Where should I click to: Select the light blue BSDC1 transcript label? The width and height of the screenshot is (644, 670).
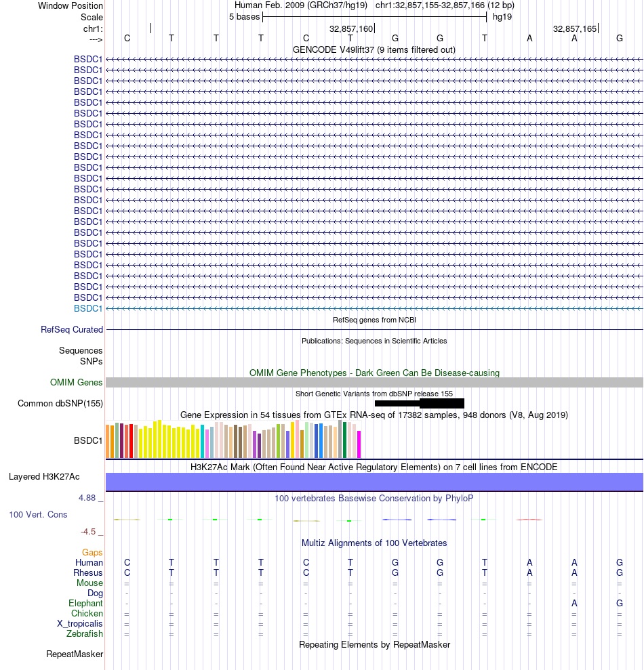pyautogui.click(x=88, y=308)
